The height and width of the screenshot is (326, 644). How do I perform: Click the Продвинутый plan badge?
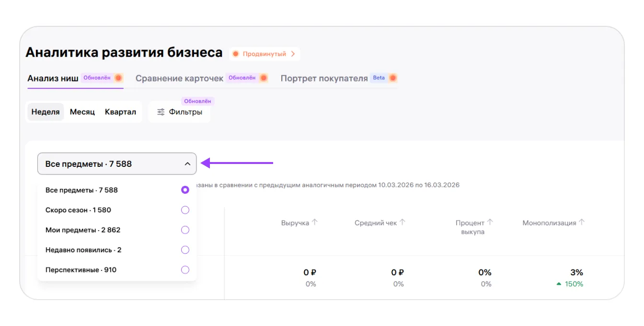pyautogui.click(x=264, y=54)
